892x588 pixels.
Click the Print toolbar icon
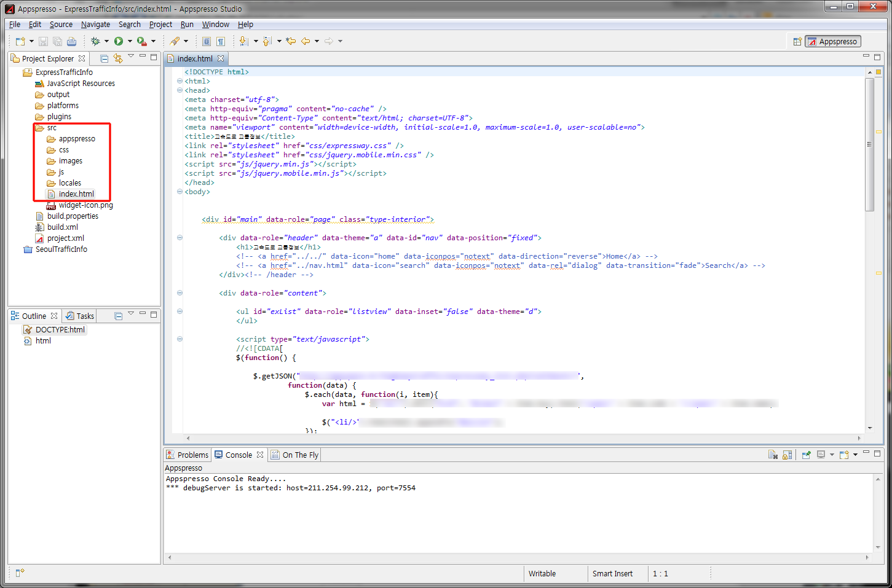pos(71,41)
